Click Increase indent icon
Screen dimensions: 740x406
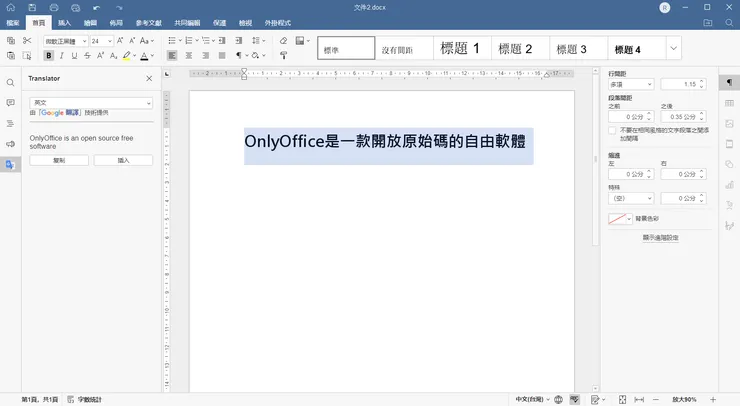[x=239, y=41]
